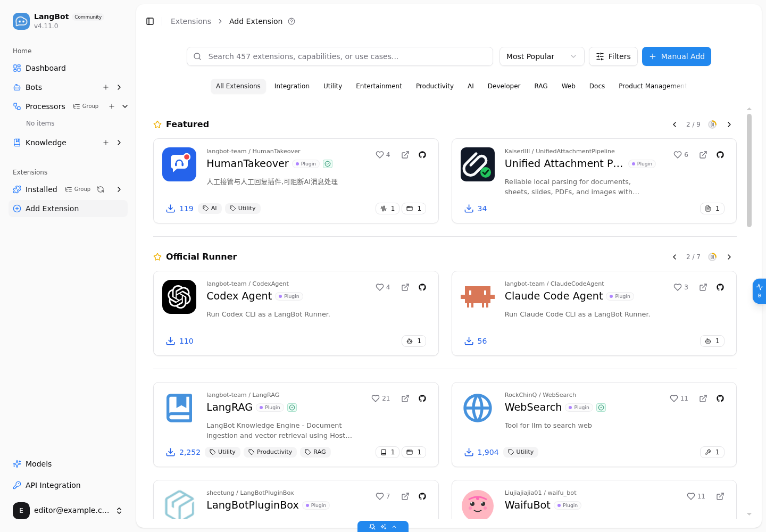Expand the Installed section chevron

[x=119, y=189]
